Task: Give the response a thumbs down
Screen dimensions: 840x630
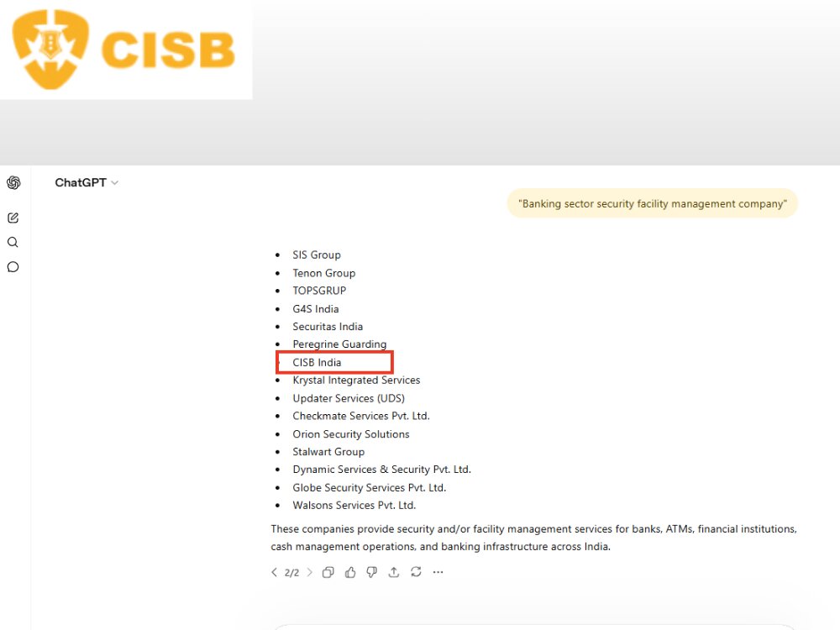Action: click(x=372, y=572)
